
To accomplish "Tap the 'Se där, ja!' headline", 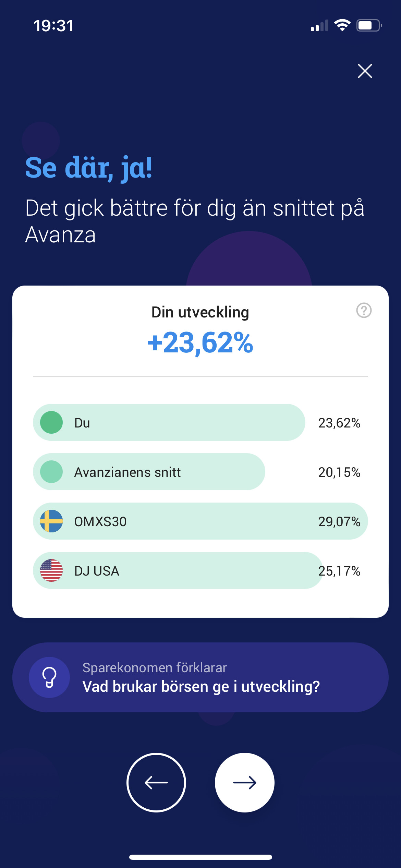I will click(x=88, y=168).
